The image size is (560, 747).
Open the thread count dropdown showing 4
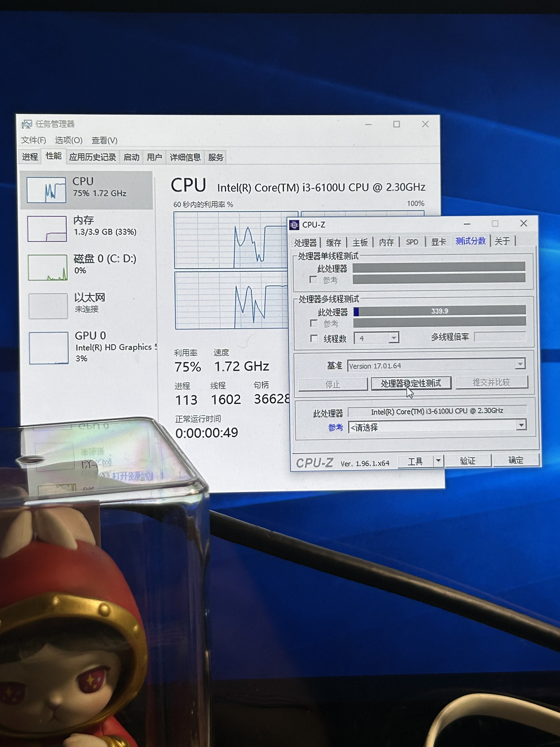coord(394,337)
